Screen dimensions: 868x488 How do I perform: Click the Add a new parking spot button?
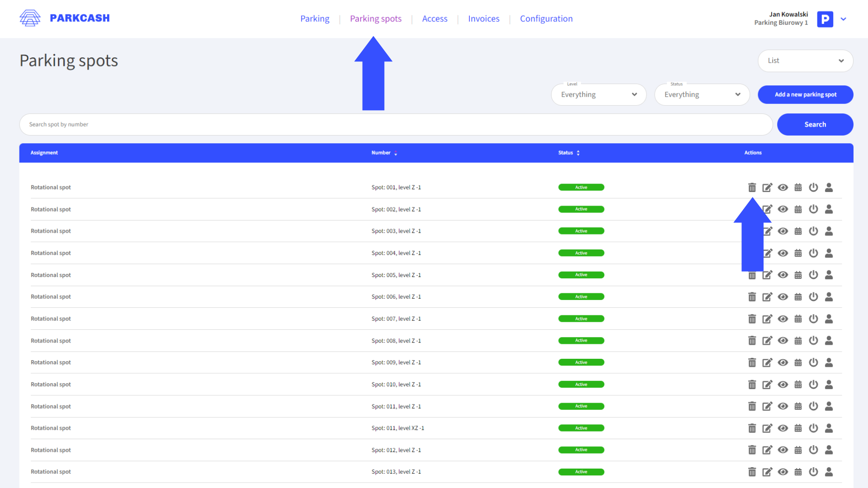click(x=805, y=94)
